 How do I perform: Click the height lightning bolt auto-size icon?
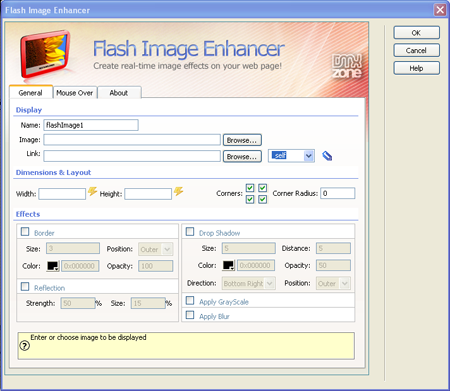(x=179, y=191)
